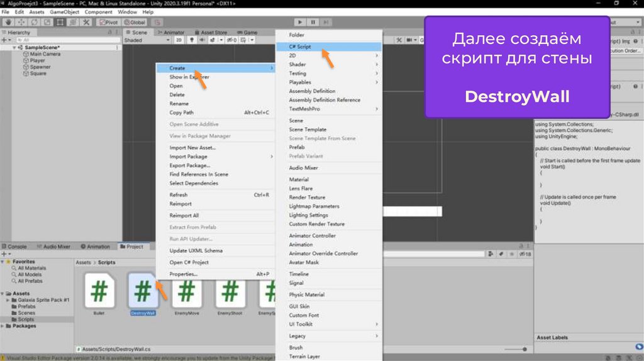
Task: Select Main Camera object
Action: 45,54
